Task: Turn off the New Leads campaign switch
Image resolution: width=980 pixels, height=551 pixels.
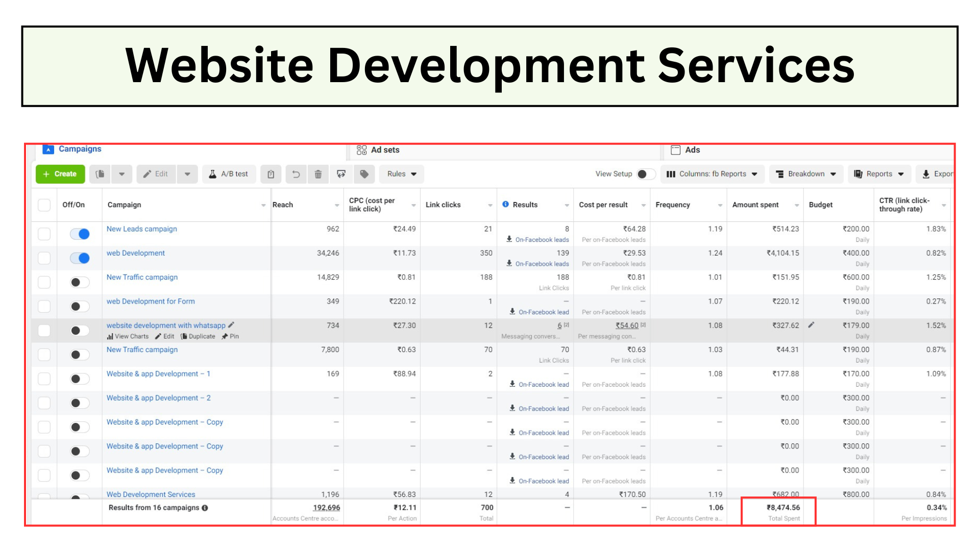Action: 80,234
